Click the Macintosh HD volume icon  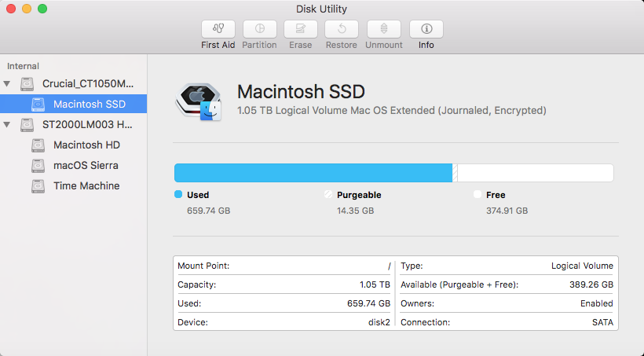(38, 145)
